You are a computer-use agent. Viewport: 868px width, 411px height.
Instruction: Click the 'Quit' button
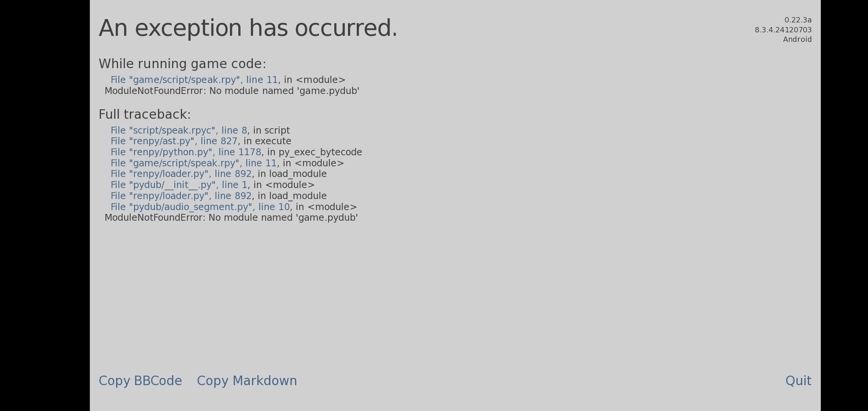coord(798,381)
